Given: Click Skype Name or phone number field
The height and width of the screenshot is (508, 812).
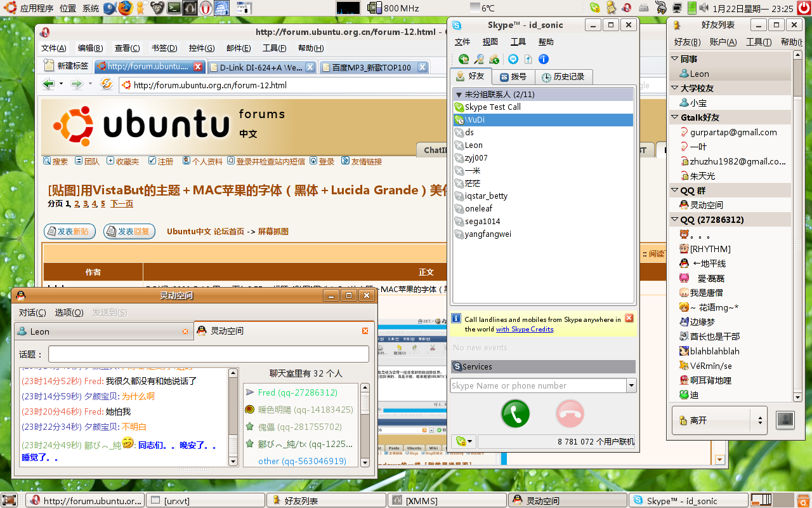Looking at the screenshot, I should 538,385.
